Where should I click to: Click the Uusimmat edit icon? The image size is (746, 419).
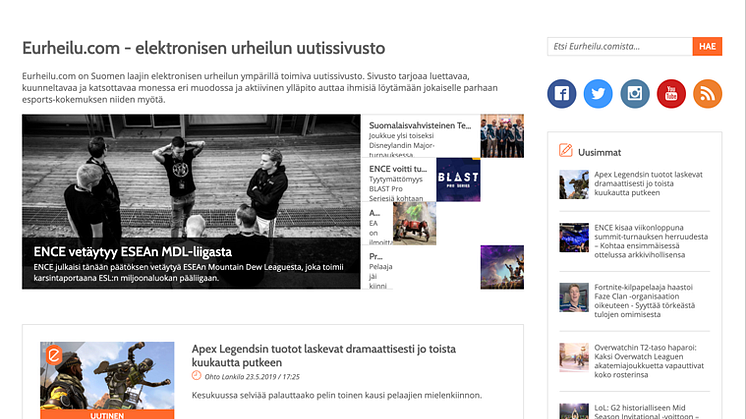pos(566,151)
